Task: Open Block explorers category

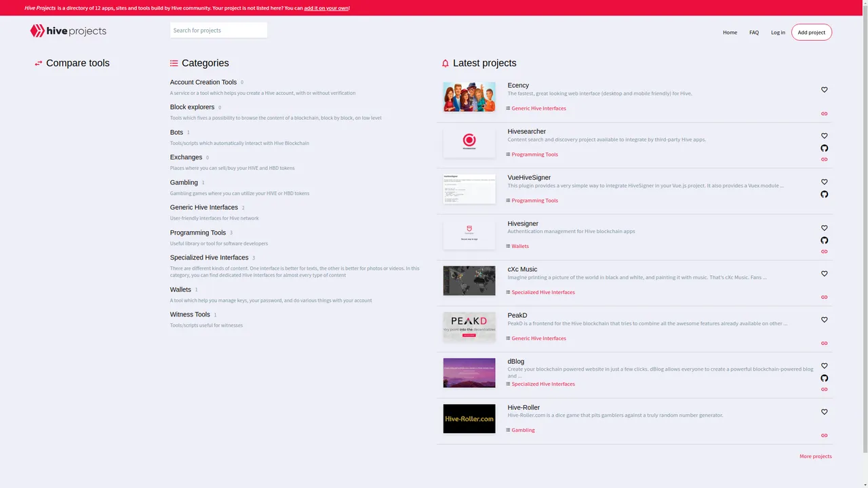Action: 192,107
